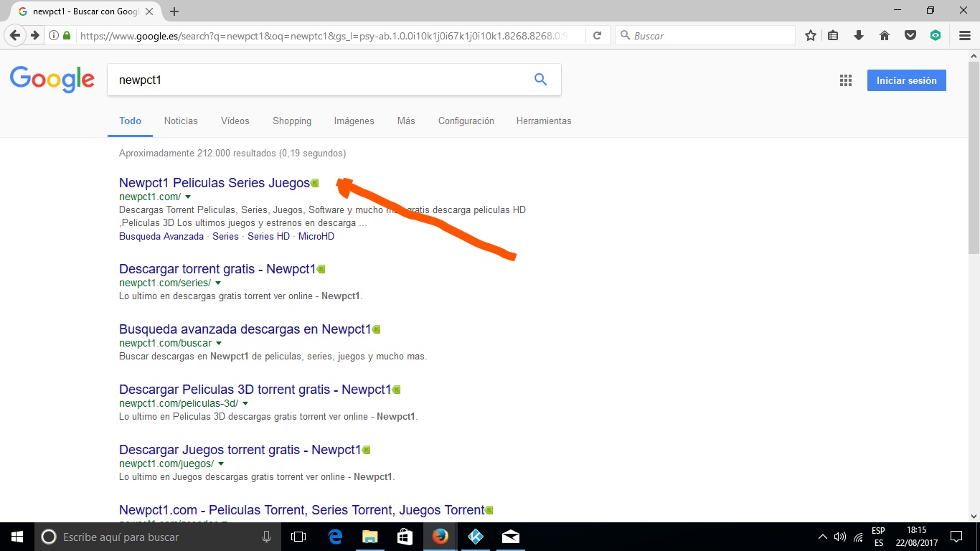980x551 pixels.
Task: Open the Mail app from the taskbar
Action: pos(510,537)
